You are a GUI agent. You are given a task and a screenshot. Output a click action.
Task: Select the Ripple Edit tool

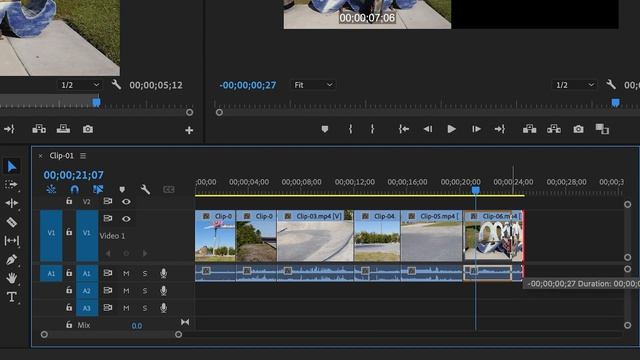click(x=11, y=203)
